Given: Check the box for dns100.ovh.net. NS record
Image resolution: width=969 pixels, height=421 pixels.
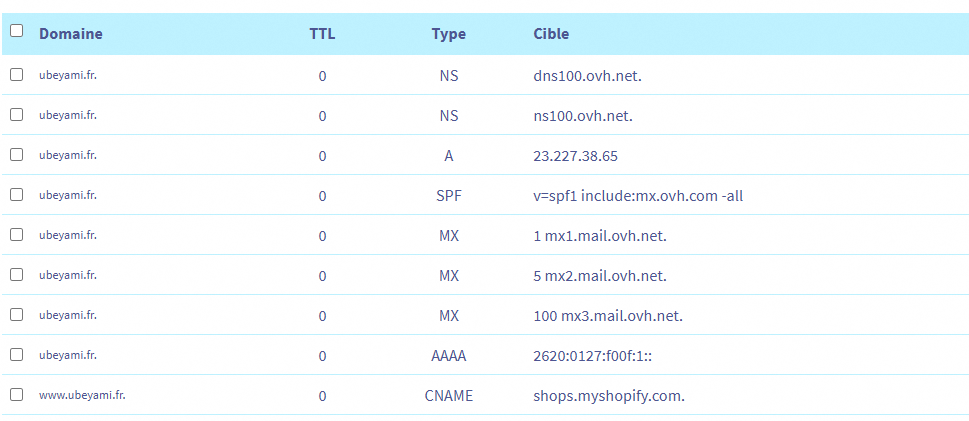Looking at the screenshot, I should [16, 75].
